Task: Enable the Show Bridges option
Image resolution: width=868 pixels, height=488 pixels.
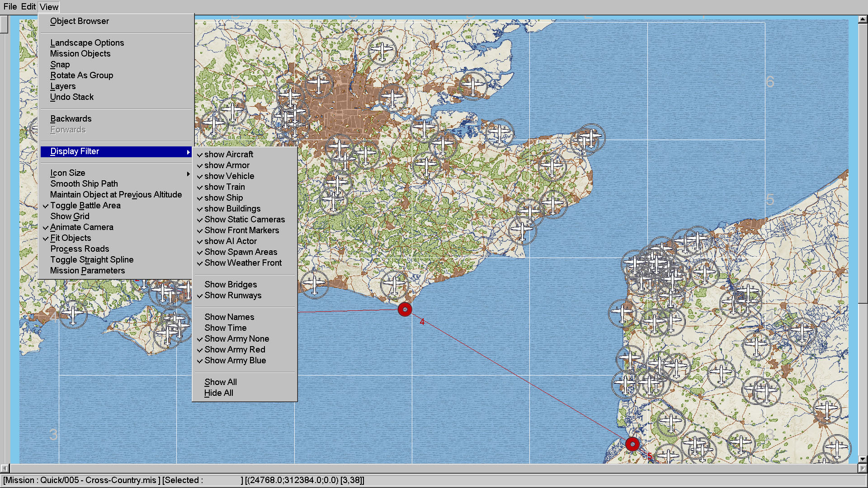Action: click(230, 285)
